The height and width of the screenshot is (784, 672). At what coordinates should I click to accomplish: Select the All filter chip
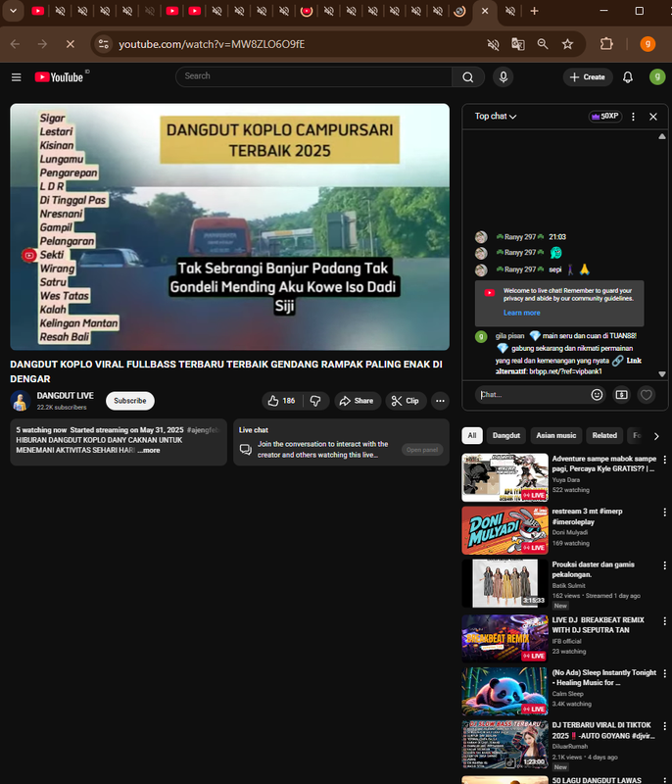click(471, 435)
